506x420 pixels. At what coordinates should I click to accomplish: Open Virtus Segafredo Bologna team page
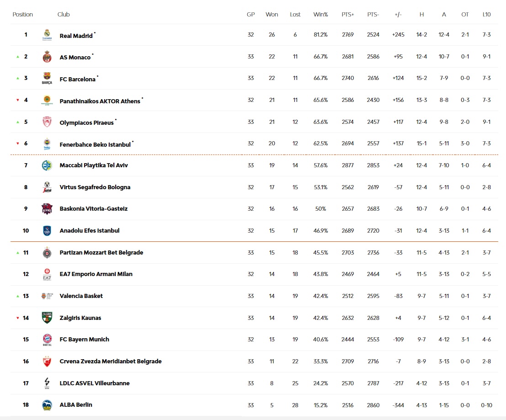(x=95, y=187)
